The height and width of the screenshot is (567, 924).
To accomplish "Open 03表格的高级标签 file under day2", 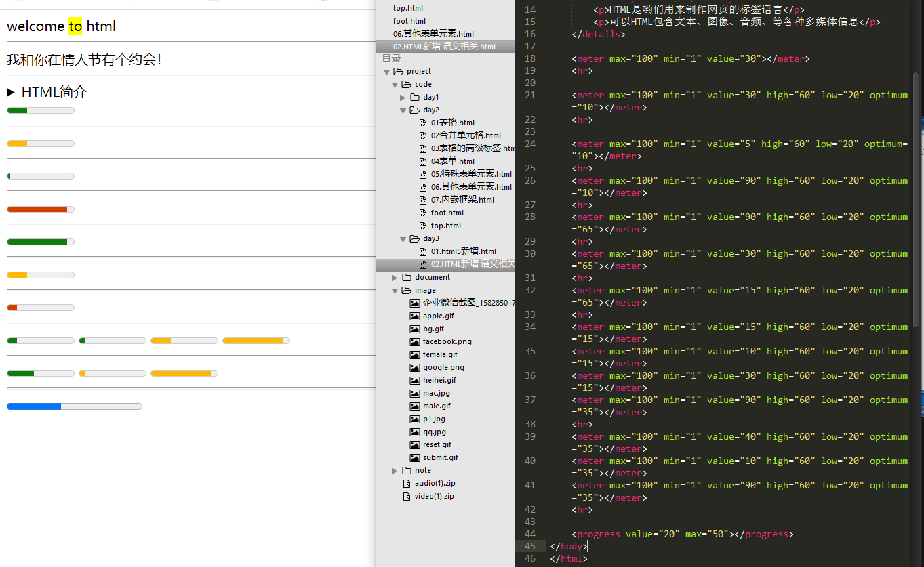I will 473,148.
